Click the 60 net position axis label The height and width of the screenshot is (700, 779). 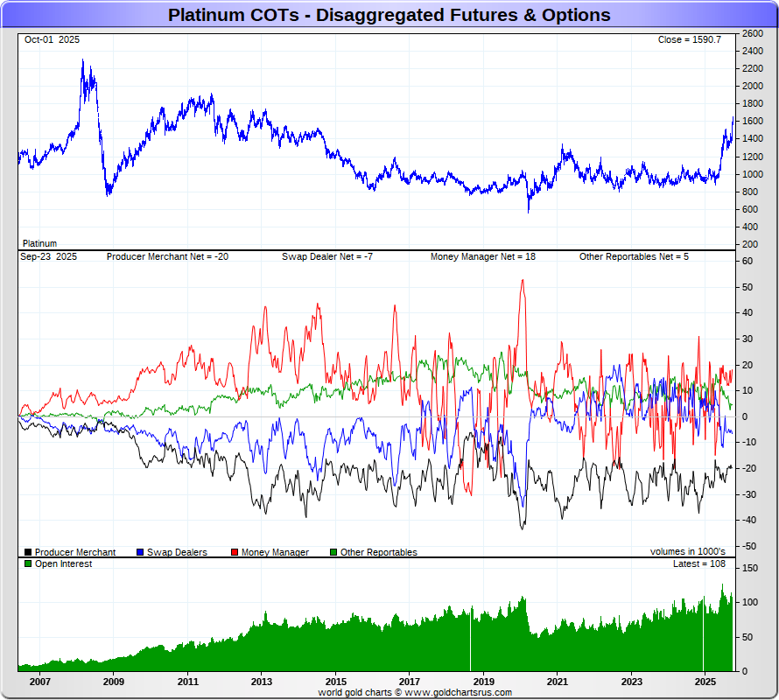point(747,262)
